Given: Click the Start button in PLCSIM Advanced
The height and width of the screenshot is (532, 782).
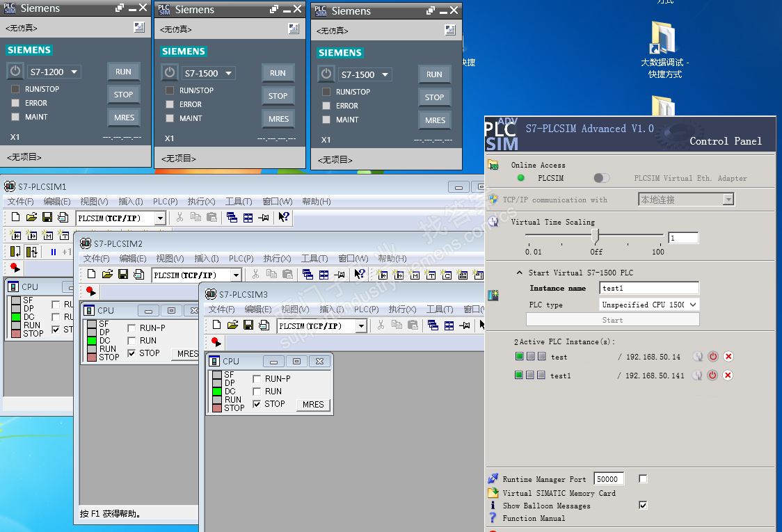Looking at the screenshot, I should point(612,320).
